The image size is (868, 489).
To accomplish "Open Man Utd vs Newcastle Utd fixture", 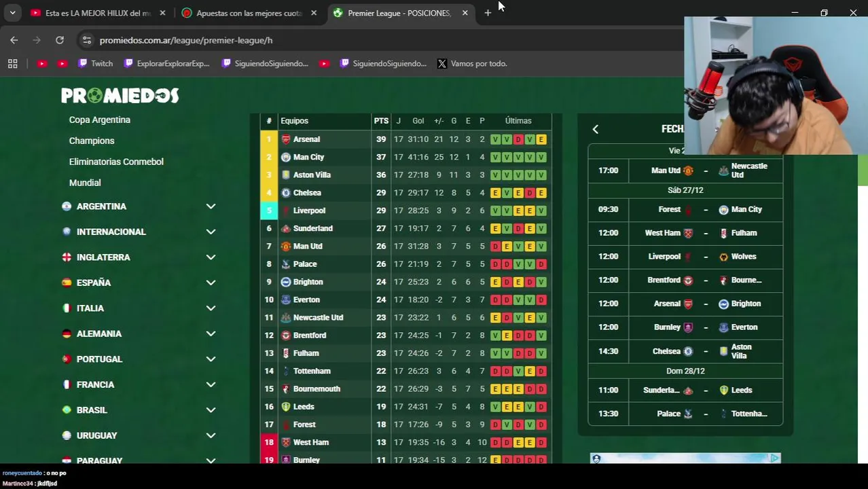I will coord(685,170).
